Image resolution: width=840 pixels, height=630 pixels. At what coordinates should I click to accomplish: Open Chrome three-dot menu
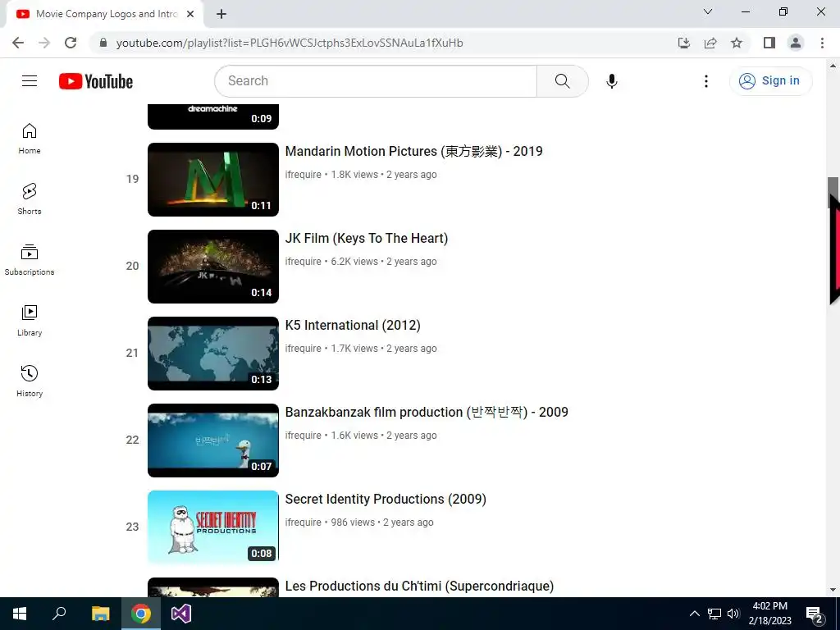click(822, 43)
